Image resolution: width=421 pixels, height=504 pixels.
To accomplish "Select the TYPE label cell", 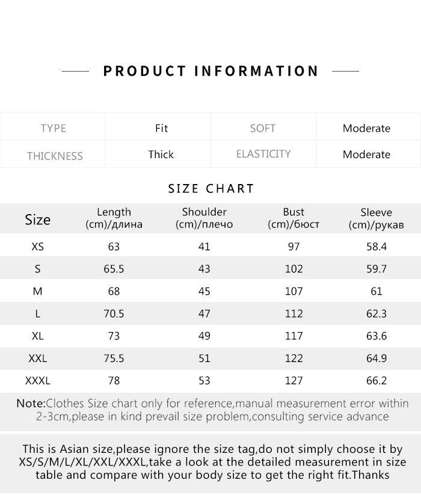I will [53, 128].
